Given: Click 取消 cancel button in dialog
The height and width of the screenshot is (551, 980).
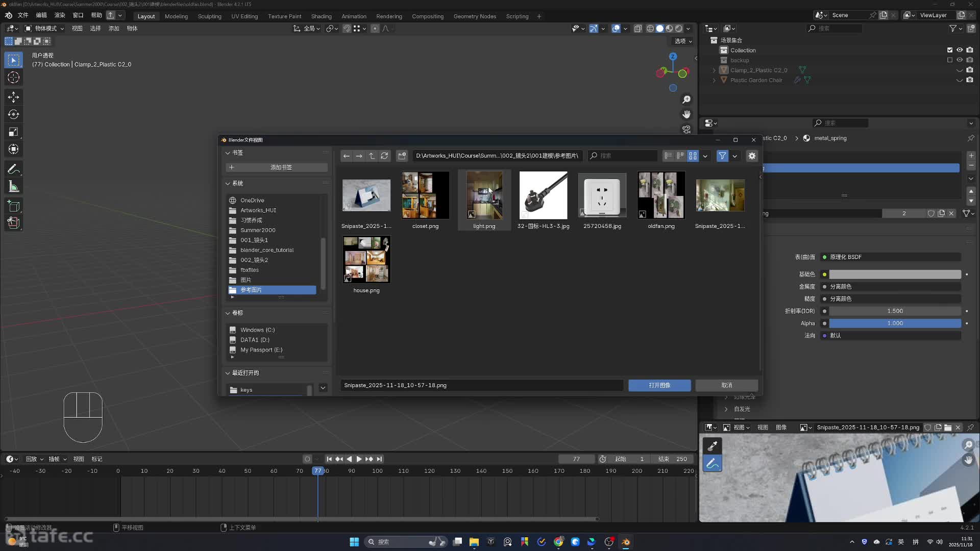Looking at the screenshot, I should click(x=726, y=385).
